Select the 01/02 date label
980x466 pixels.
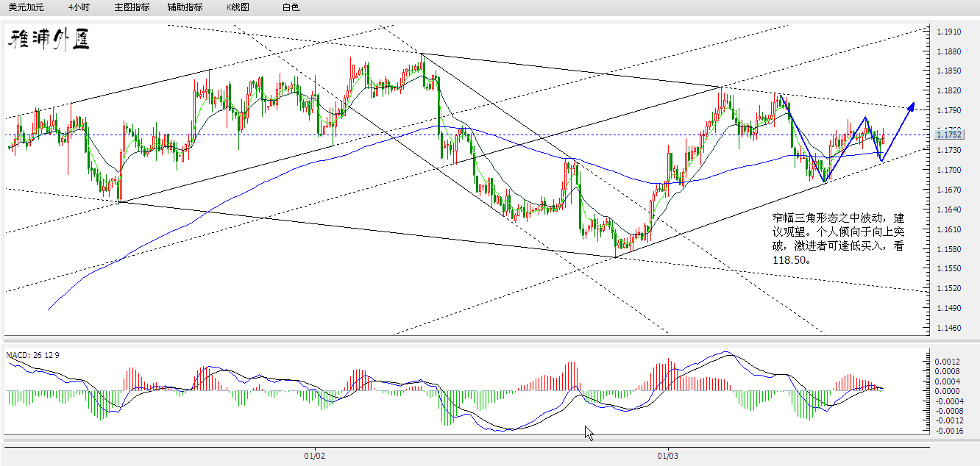point(313,455)
